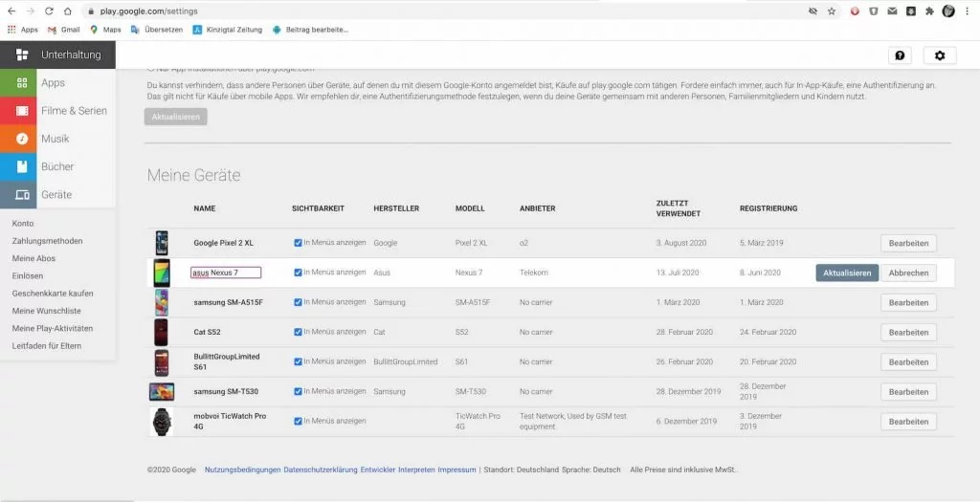Screen dimensions: 980x502
Task: Click the browser home icon
Action: pyautogui.click(x=68, y=11)
